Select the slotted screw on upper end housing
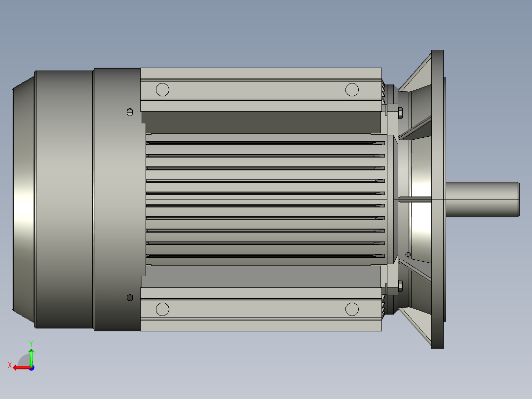The height and width of the screenshot is (399, 532). [x=130, y=112]
